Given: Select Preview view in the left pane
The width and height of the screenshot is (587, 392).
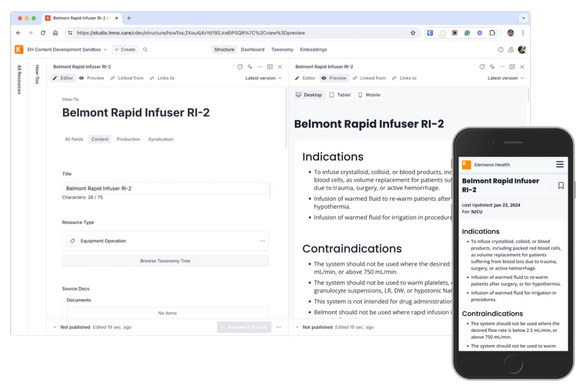Looking at the screenshot, I should tap(92, 78).
